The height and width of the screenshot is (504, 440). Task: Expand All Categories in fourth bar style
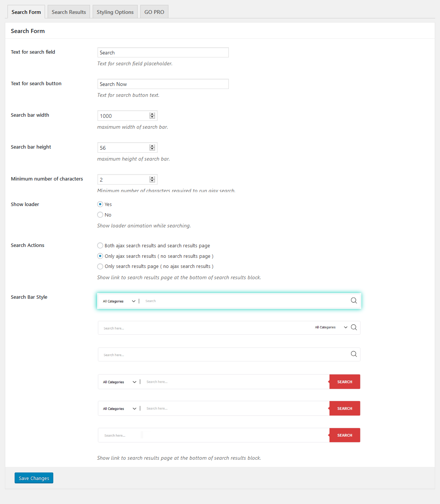(x=120, y=382)
